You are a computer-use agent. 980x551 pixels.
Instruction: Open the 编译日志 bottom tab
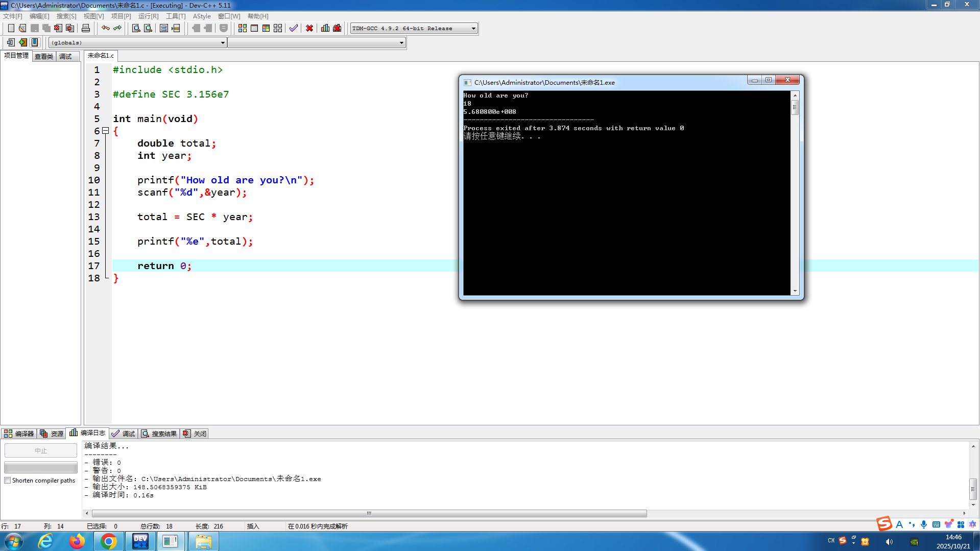coord(87,433)
